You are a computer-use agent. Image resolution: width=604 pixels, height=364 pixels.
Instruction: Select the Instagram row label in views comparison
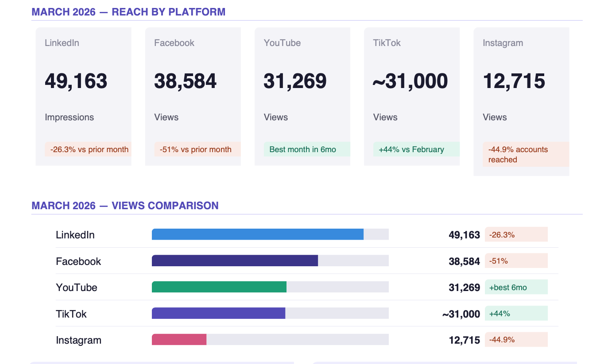[78, 340]
